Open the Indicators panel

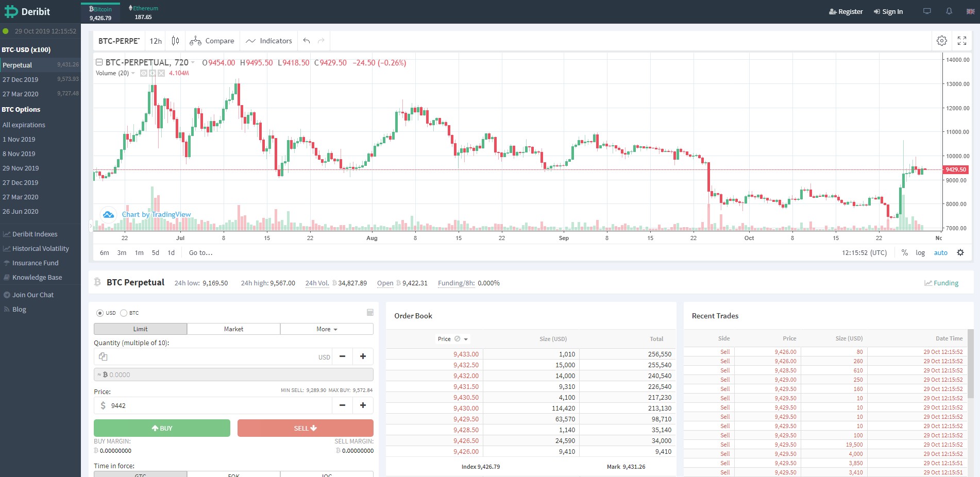268,41
